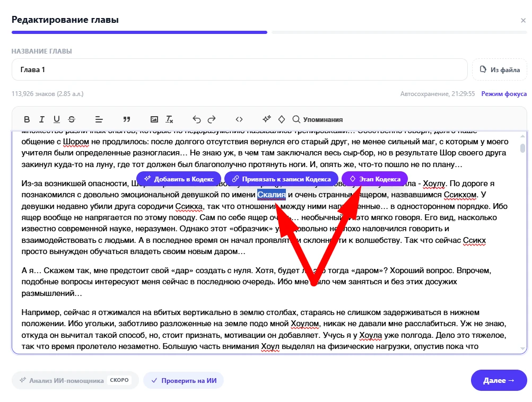Open the Упоминания search in the toolbar

pyautogui.click(x=318, y=119)
